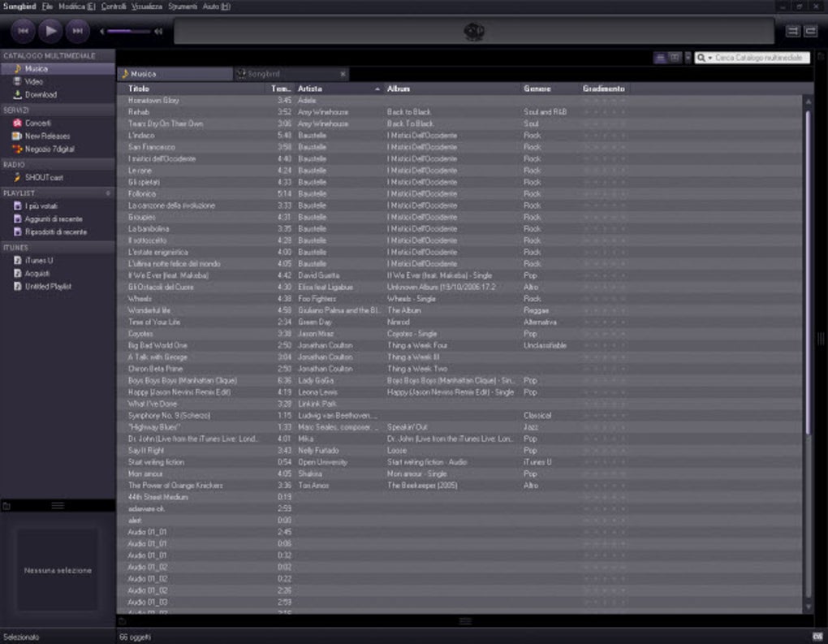
Task: Adjust the volume slider in the player bar
Action: point(128,32)
